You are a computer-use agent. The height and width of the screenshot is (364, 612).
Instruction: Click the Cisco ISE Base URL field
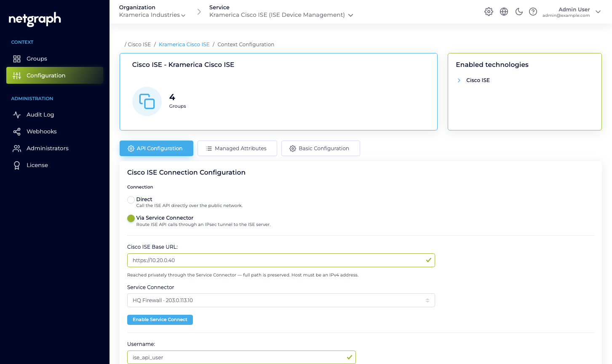point(281,260)
